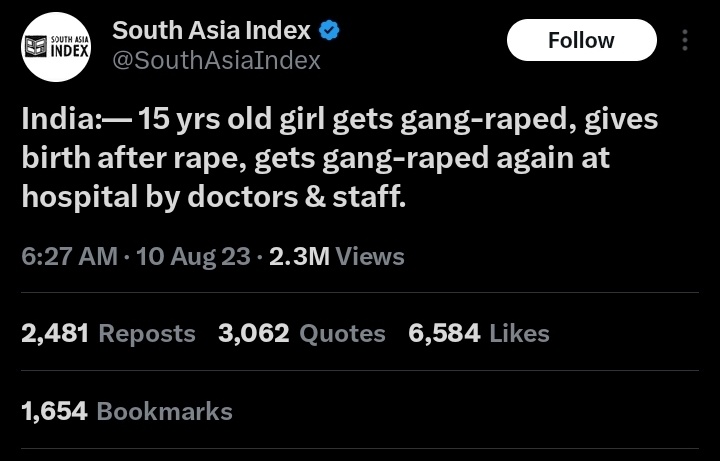Click the blue verified badge
The image size is (720, 461).
click(330, 31)
